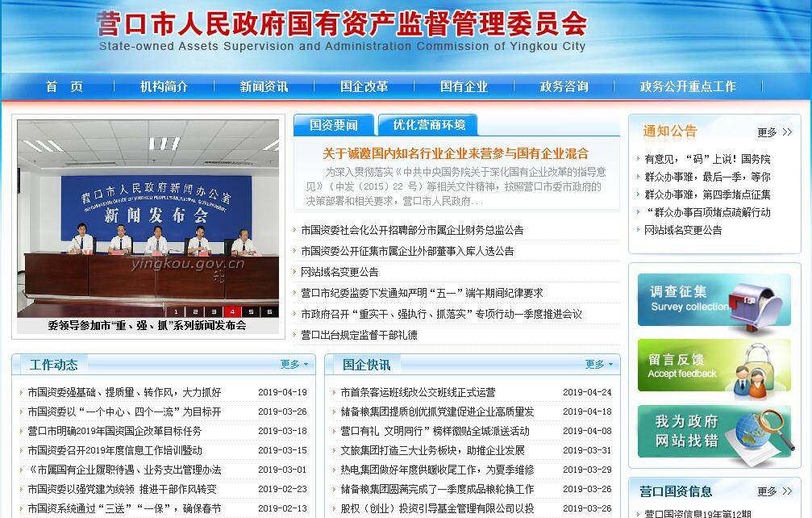Image resolution: width=812 pixels, height=518 pixels.
Task: Open the 机构简介 navigation menu item
Action: pos(164,86)
